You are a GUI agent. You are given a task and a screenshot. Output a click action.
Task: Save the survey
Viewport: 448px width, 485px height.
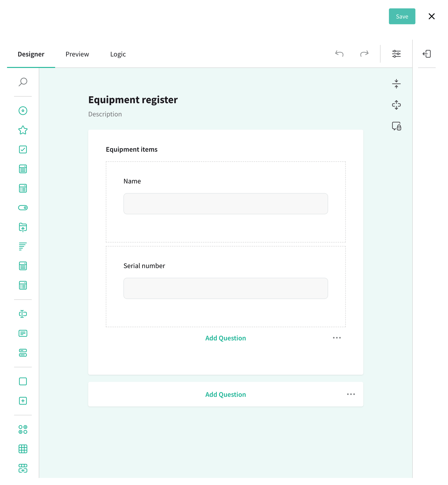coord(402,16)
